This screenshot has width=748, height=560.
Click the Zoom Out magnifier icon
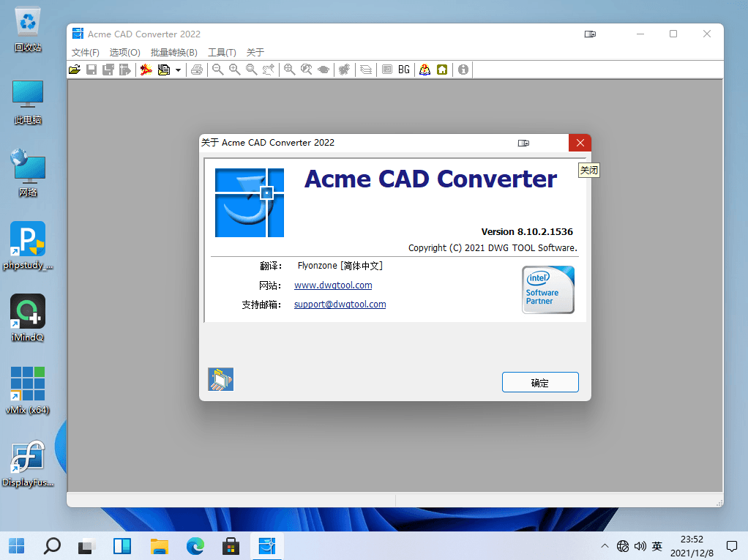[217, 70]
